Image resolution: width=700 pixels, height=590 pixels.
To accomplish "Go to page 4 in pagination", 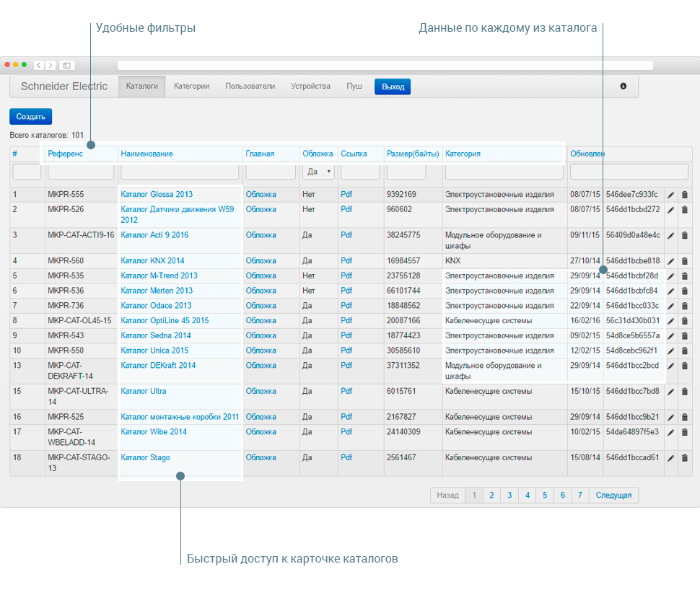I will (528, 495).
